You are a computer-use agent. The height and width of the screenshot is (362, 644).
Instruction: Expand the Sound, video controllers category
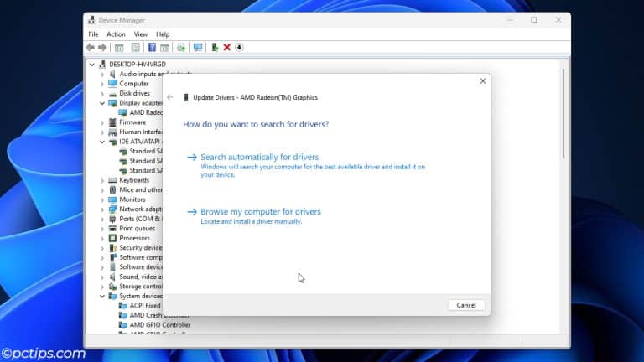pyautogui.click(x=102, y=277)
